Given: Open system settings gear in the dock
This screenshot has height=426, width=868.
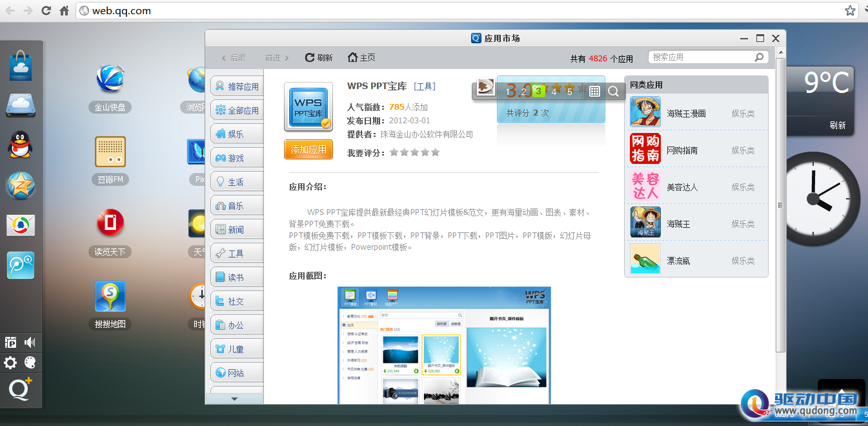Looking at the screenshot, I should tap(10, 362).
